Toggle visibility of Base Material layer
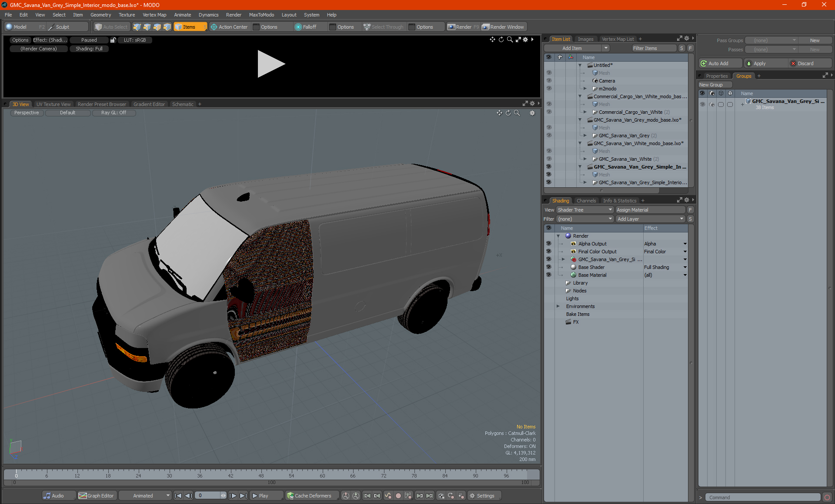The image size is (835, 504). tap(548, 275)
